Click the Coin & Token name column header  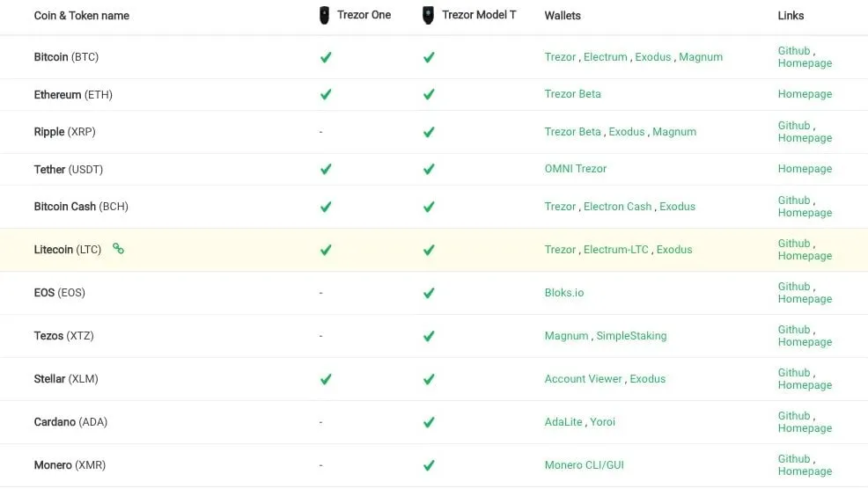(x=81, y=16)
